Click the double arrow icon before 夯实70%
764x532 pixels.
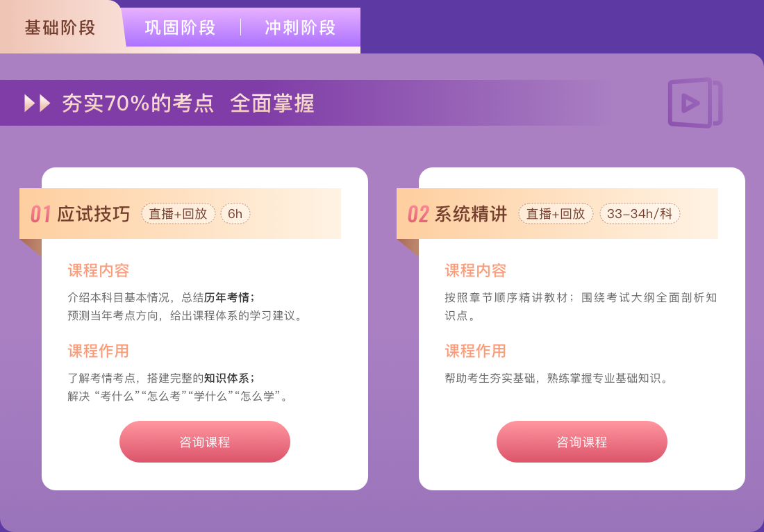(x=38, y=103)
